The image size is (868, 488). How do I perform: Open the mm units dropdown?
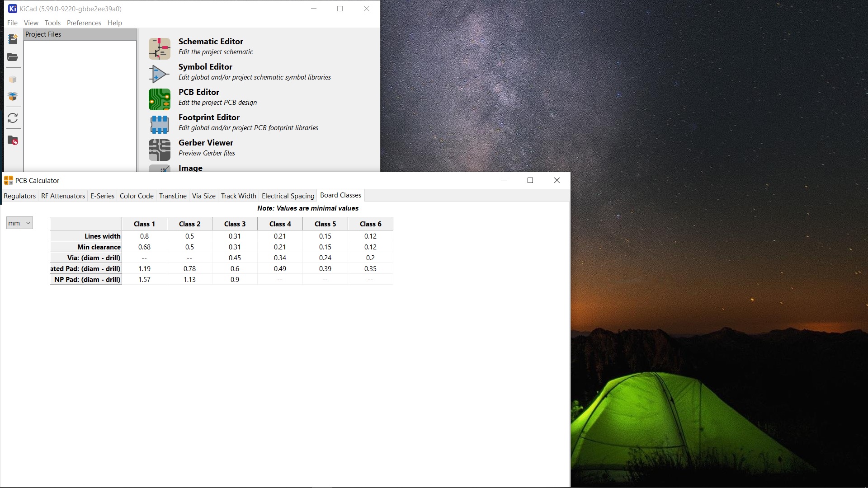(x=19, y=223)
